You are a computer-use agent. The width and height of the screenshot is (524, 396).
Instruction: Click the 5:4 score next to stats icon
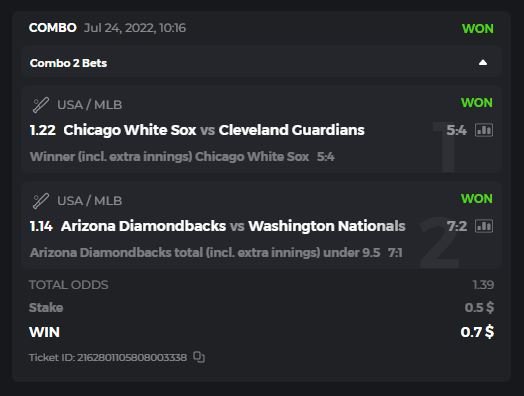[456, 130]
